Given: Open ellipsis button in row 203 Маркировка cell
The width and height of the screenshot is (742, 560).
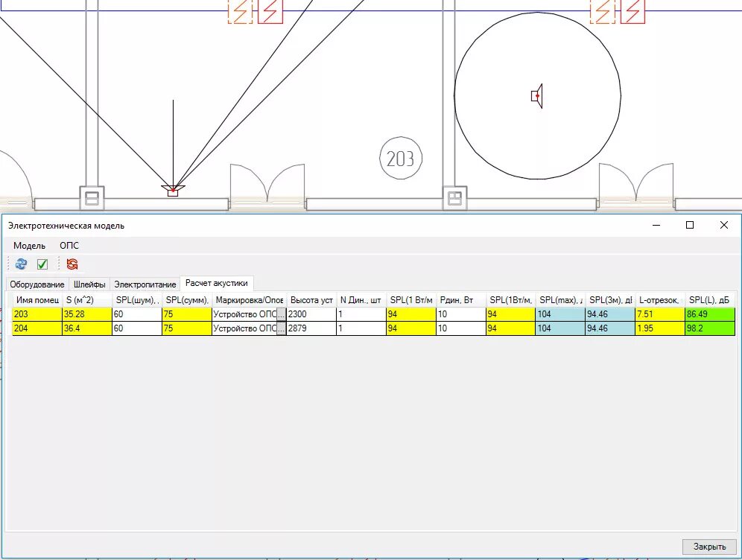Looking at the screenshot, I should click(281, 314).
